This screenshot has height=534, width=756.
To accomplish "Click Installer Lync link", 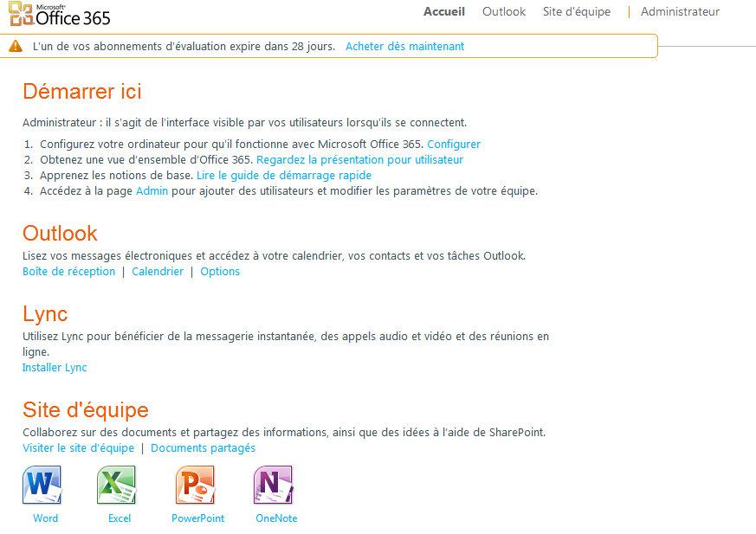I will pos(55,367).
